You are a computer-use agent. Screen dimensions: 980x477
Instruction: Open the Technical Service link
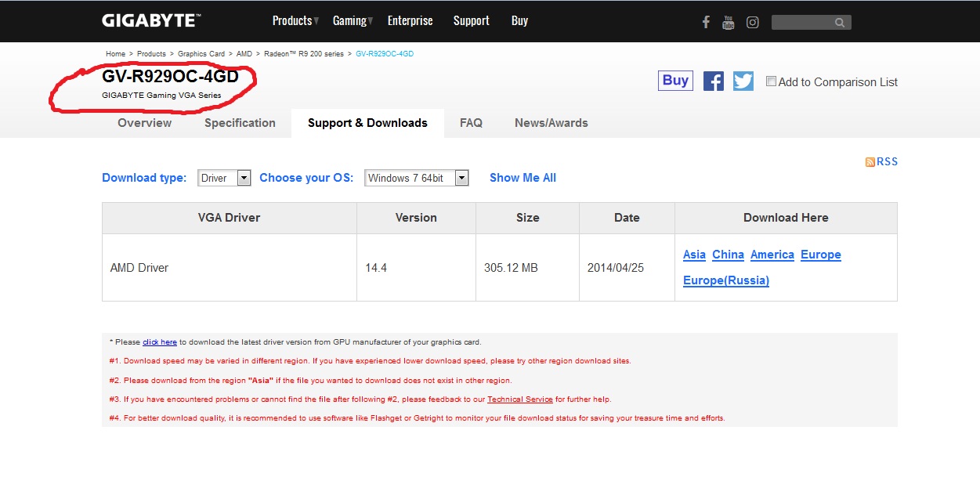click(520, 399)
